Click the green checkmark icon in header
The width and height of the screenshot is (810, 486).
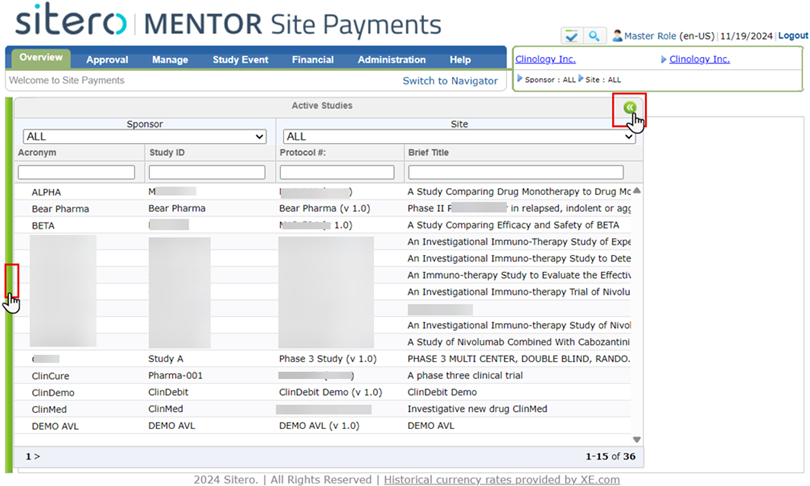point(571,36)
